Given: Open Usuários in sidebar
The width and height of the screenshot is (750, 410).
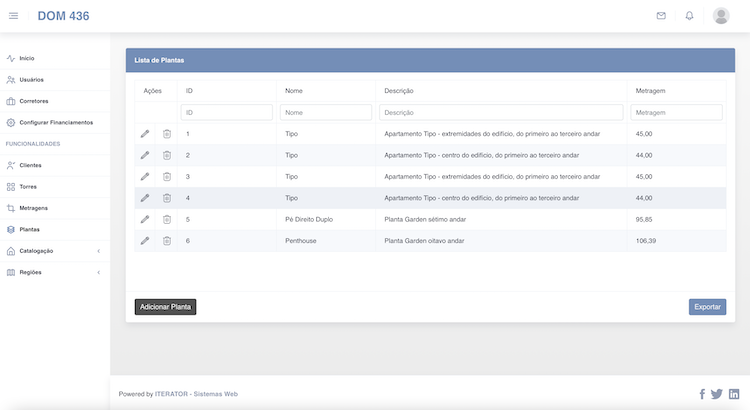Looking at the screenshot, I should coord(55,80).
